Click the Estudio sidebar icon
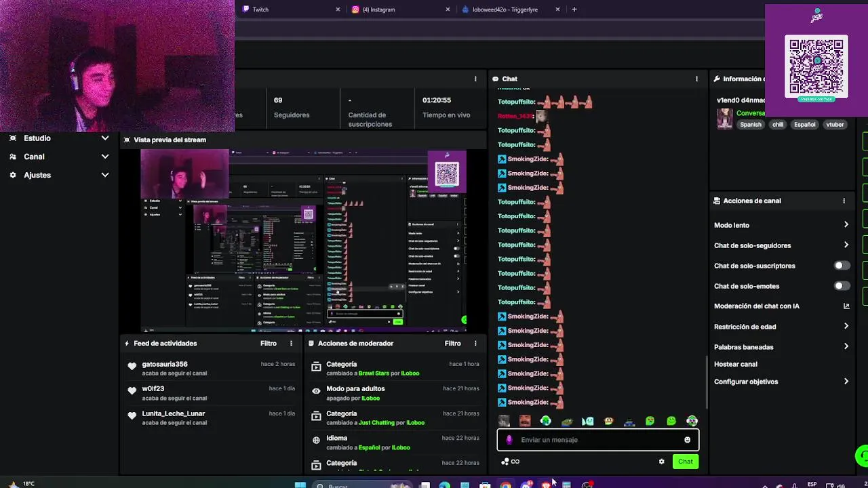 click(x=12, y=138)
